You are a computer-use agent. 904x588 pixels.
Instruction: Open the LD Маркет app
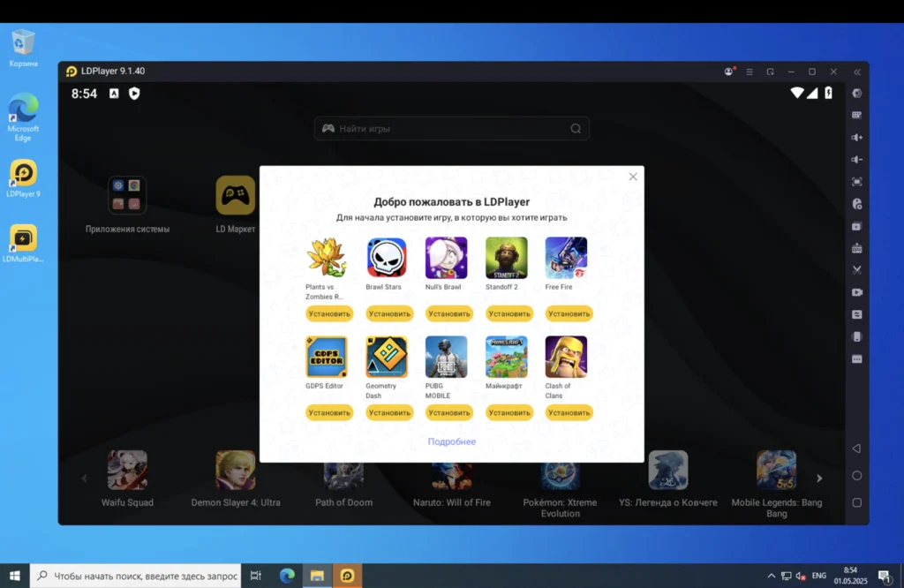[x=235, y=195]
